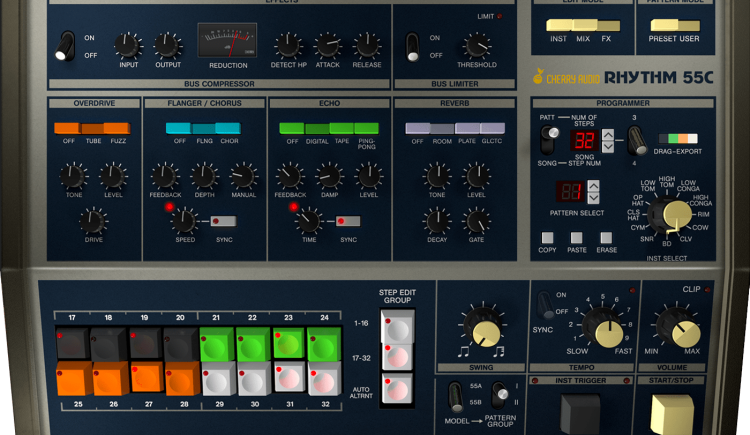Screen dimensions: 750x435
Task: Set Flanger/Chorus mode to FLNG
Action: click(x=204, y=128)
